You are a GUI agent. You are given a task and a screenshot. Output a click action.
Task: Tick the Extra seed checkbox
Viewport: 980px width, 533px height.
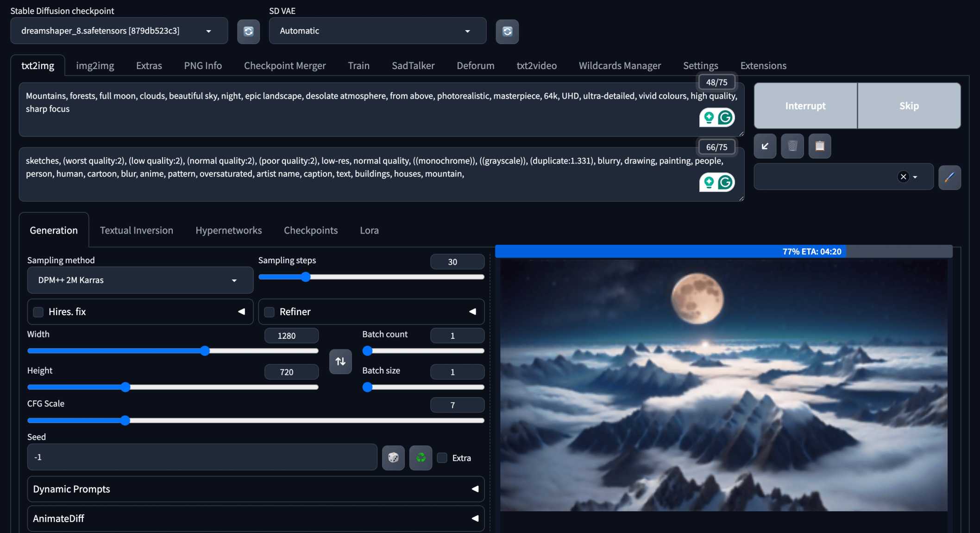click(442, 458)
